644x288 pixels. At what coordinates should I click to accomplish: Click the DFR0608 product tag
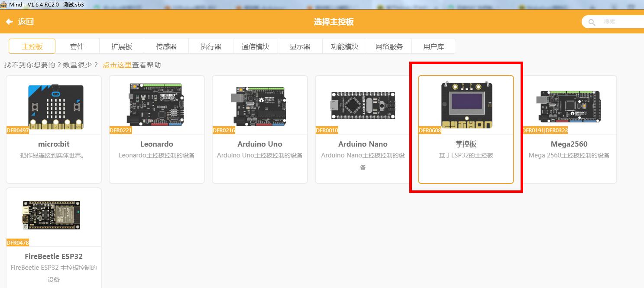pyautogui.click(x=430, y=131)
